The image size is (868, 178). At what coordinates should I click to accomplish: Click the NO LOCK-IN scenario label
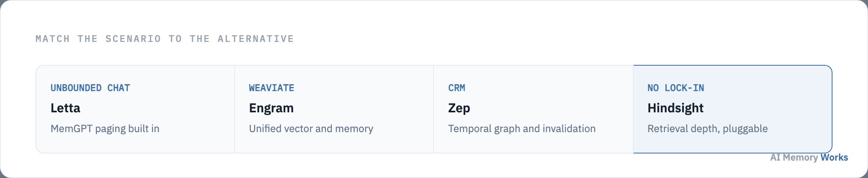[675, 88]
